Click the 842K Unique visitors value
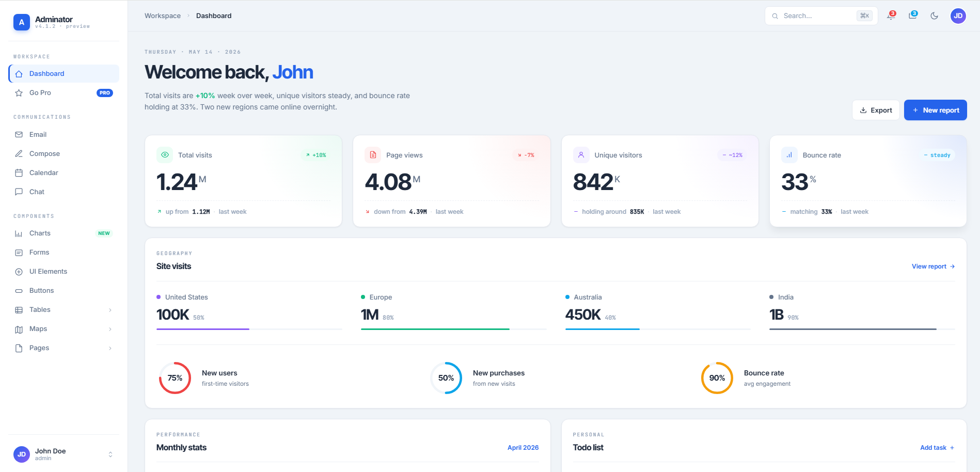 (596, 182)
